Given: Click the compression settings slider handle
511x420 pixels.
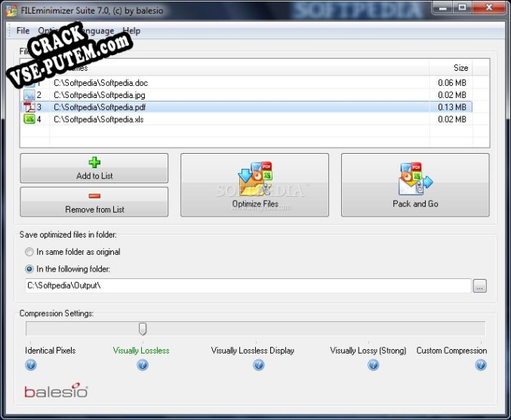Looking at the screenshot, I should 143,329.
